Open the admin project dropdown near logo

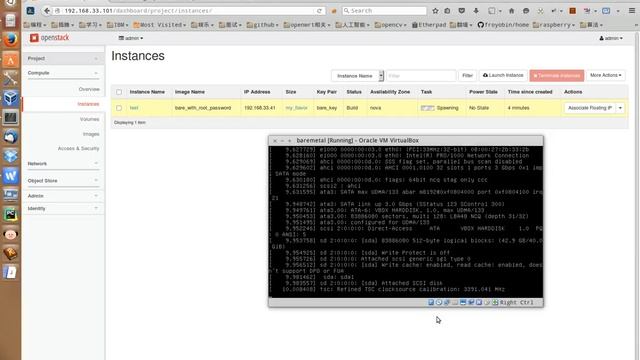(x=131, y=38)
